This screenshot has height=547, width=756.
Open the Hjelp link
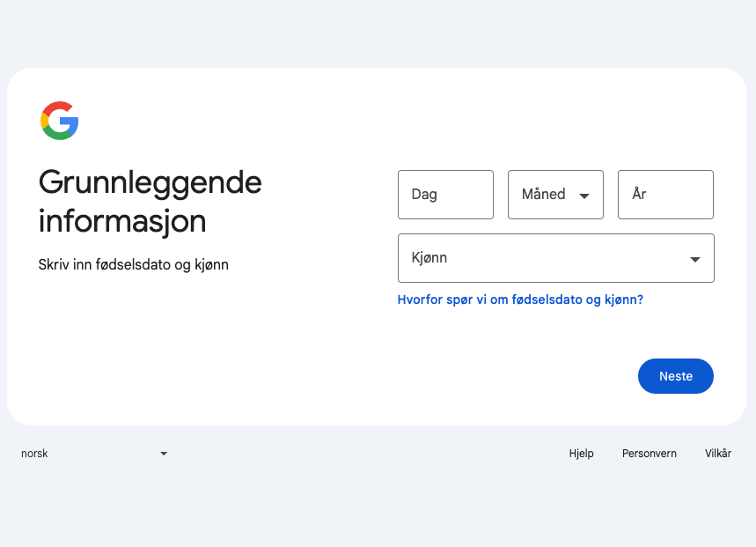(x=581, y=454)
